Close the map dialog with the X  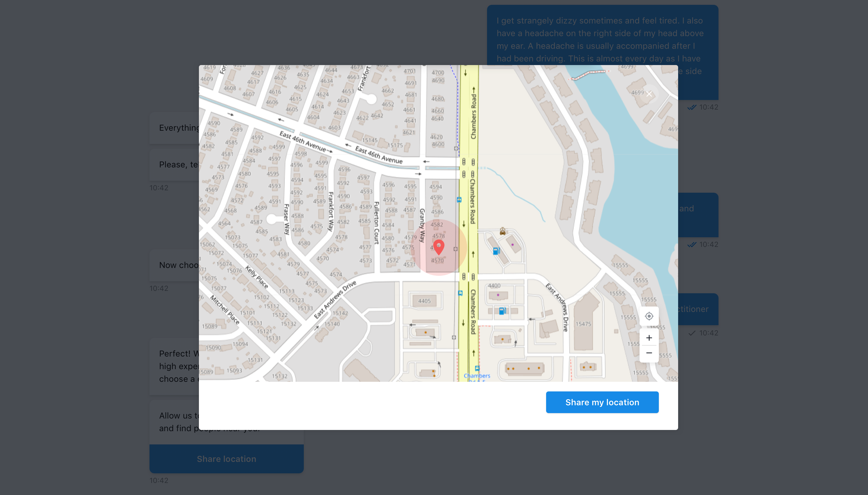click(649, 94)
